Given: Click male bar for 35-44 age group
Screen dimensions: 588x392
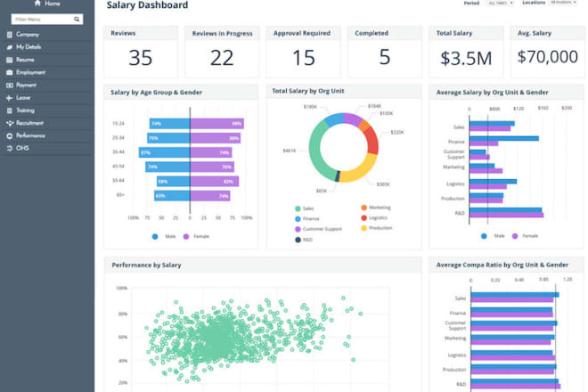Looking at the screenshot, I should pyautogui.click(x=164, y=152).
